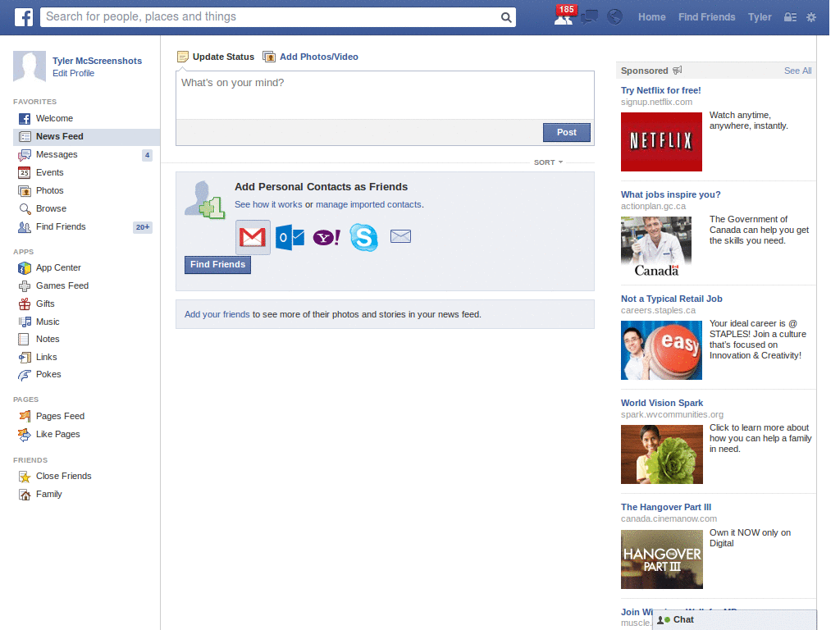This screenshot has width=840, height=630.
Task: Click the Staples easy button thumbnail
Action: click(x=661, y=350)
